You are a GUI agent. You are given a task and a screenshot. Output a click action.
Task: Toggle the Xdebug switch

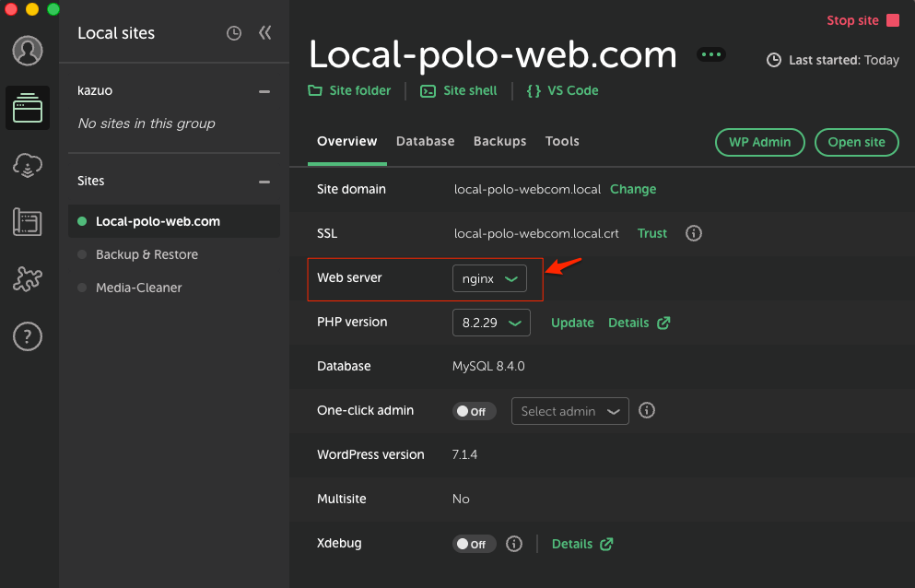point(474,544)
